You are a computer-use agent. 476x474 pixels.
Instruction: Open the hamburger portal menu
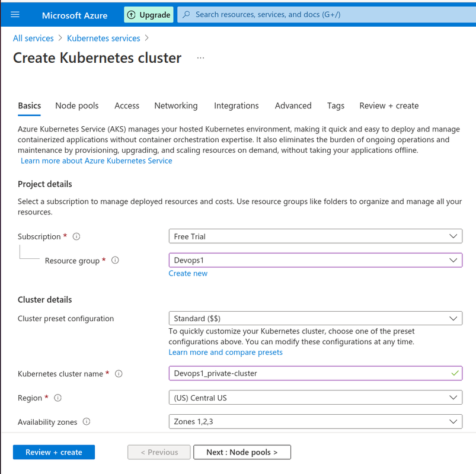tap(15, 15)
